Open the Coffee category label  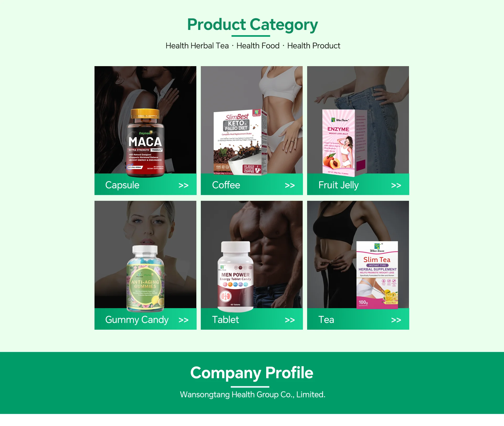click(226, 185)
